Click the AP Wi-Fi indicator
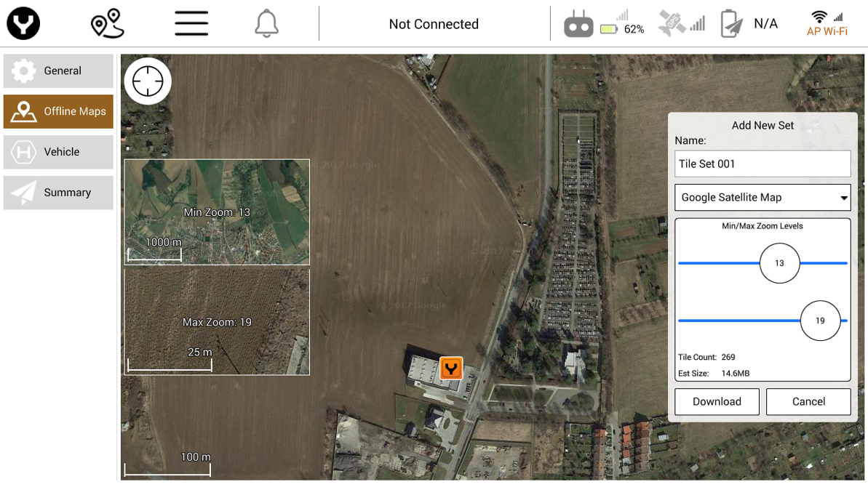Image resolution: width=868 pixels, height=487 pixels. click(827, 24)
